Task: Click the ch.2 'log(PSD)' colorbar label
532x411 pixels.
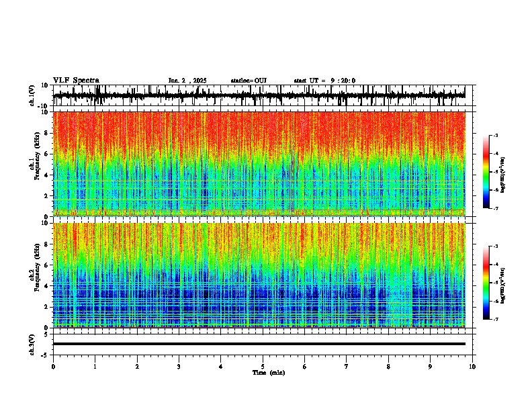Action: coord(503,285)
